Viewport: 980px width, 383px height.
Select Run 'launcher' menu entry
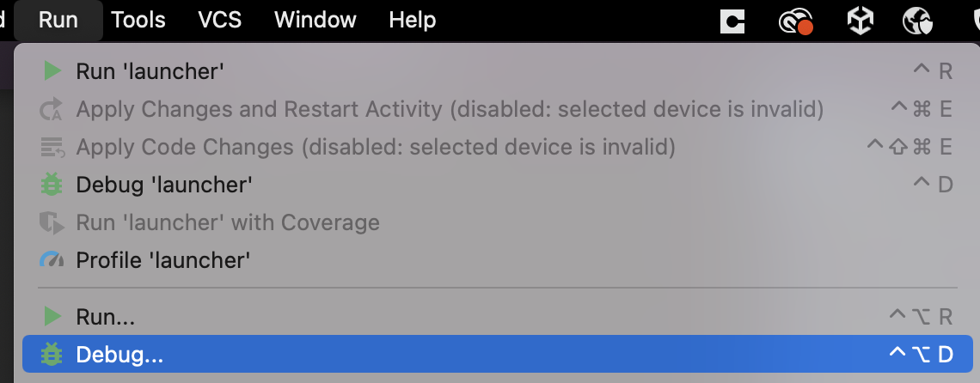point(498,71)
